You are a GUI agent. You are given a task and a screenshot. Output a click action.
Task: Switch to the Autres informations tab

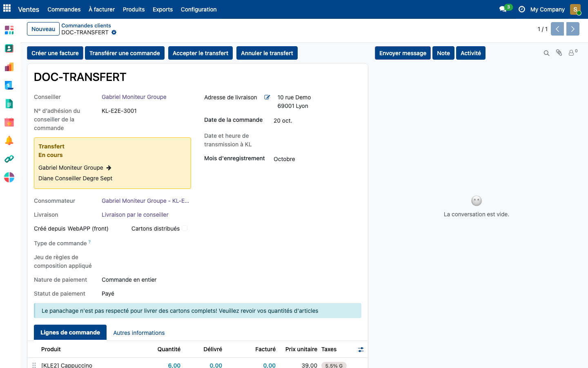139,333
